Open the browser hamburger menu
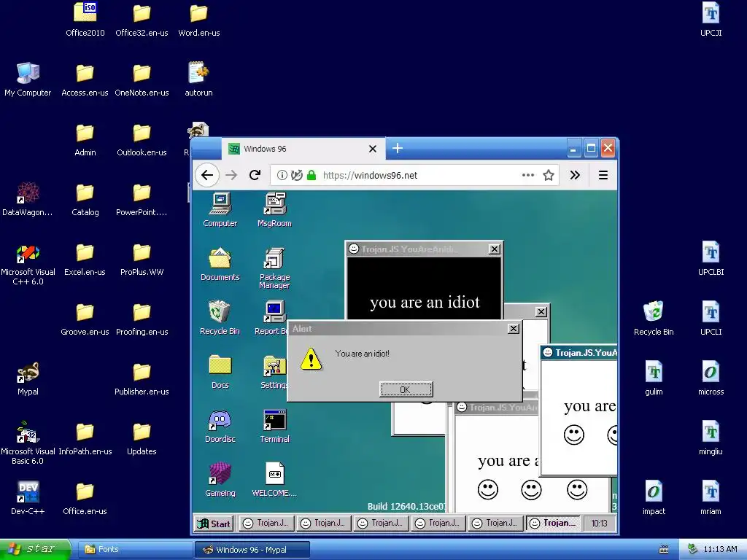The height and width of the screenshot is (560, 747). tap(603, 175)
